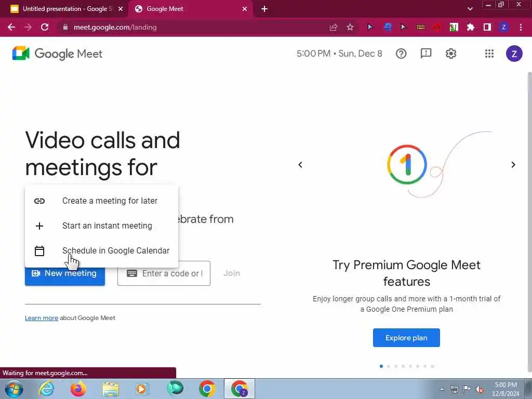Expand the tab search dropdown arrow
The height and width of the screenshot is (399, 532).
[x=470, y=9]
